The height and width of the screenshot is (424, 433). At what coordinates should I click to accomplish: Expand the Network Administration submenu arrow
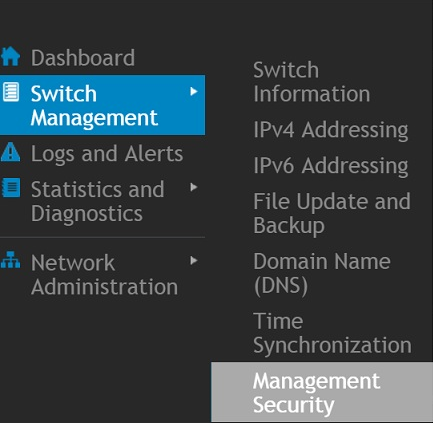pyautogui.click(x=193, y=261)
